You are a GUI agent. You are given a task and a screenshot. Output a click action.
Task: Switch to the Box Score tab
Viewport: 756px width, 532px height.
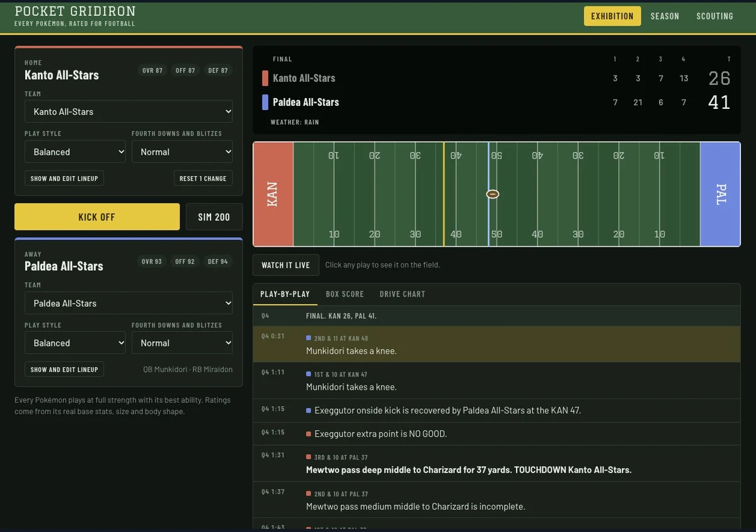pyautogui.click(x=345, y=294)
